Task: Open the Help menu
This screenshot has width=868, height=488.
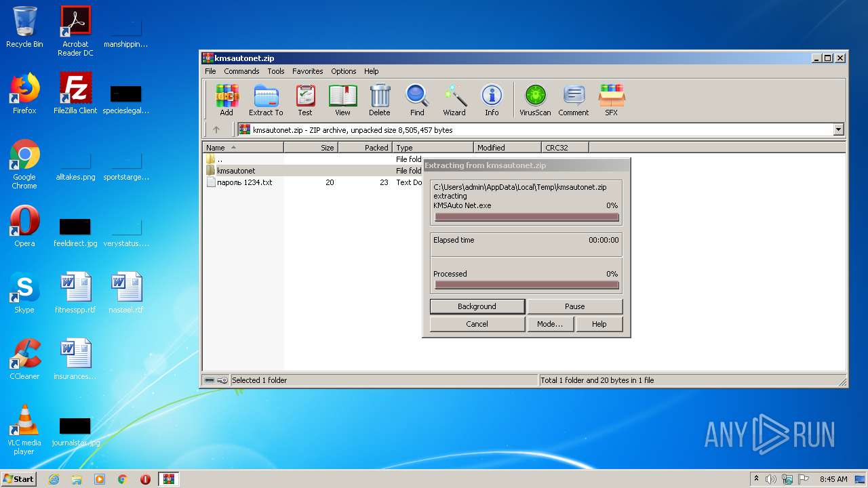Action: [x=371, y=71]
